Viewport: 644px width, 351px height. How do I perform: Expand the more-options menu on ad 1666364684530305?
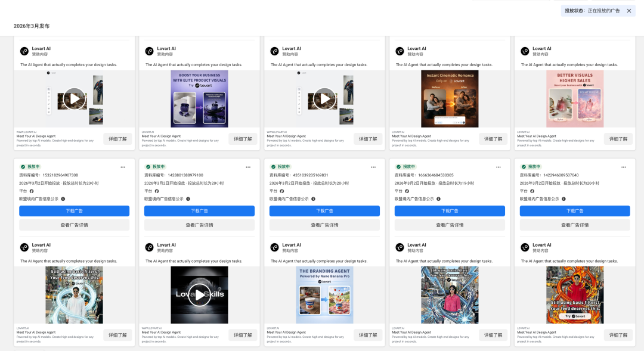click(499, 167)
